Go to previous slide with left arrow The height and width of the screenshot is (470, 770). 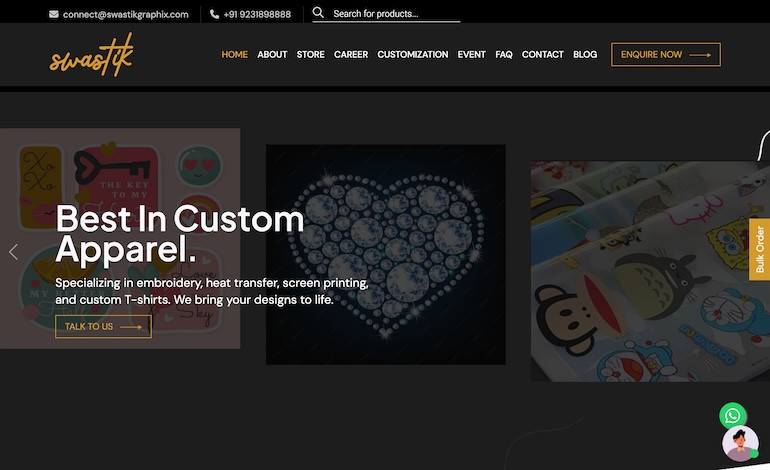pyautogui.click(x=13, y=252)
